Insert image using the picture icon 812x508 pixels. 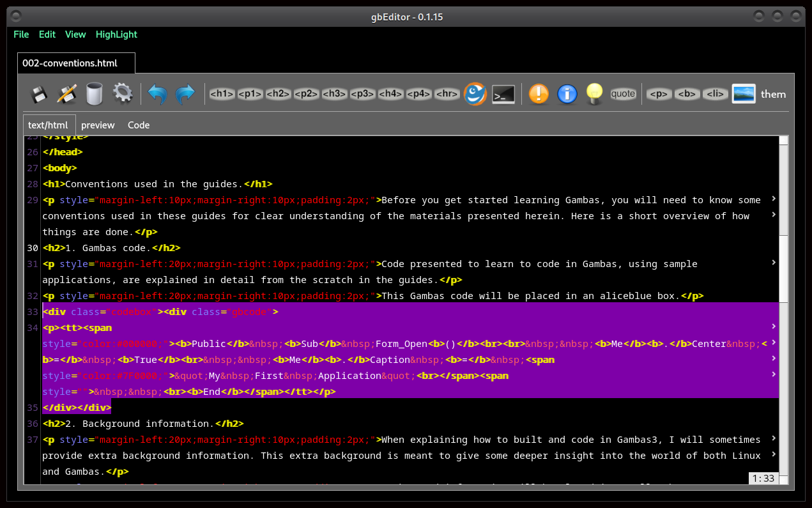tap(744, 94)
